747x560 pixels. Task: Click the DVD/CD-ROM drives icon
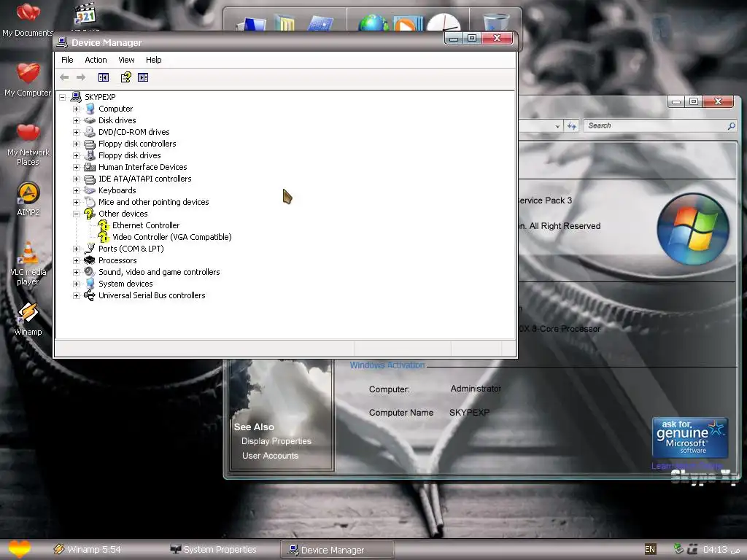90,132
